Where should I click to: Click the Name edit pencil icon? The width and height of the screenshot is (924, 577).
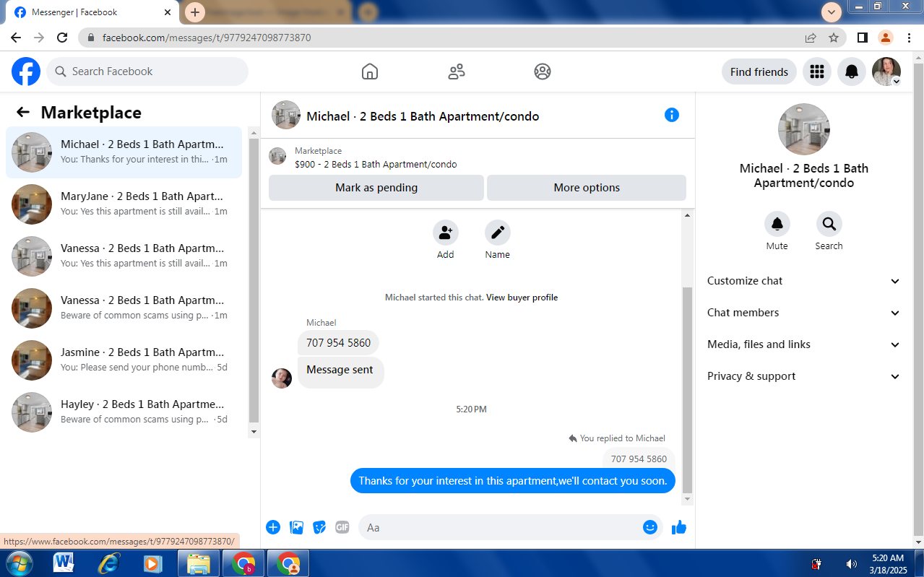498,233
